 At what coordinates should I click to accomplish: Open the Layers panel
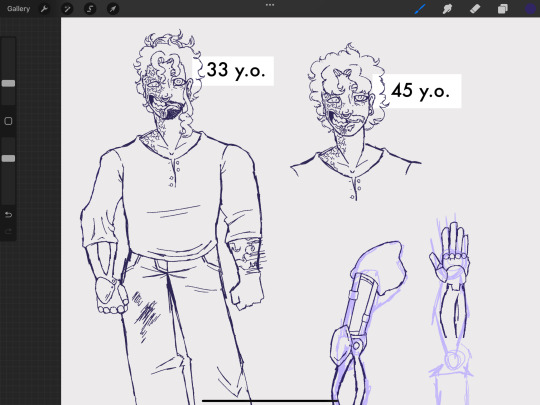click(x=502, y=9)
